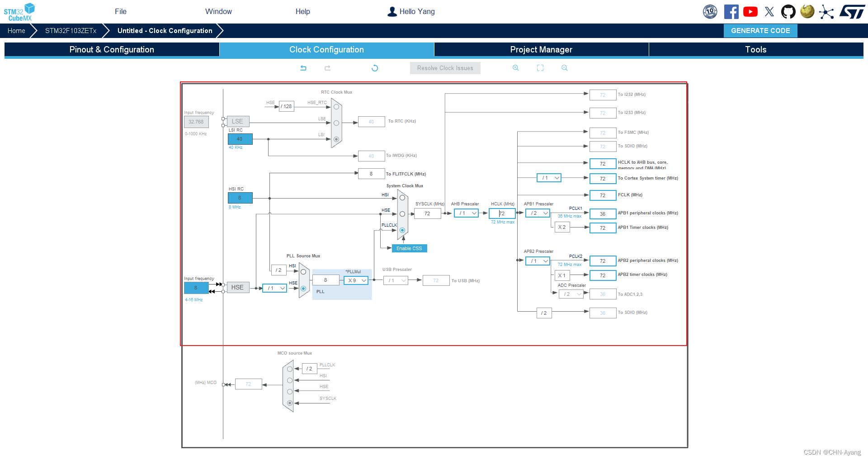Open the USB Prescaler dropdown
The width and height of the screenshot is (868, 460).
tap(396, 280)
